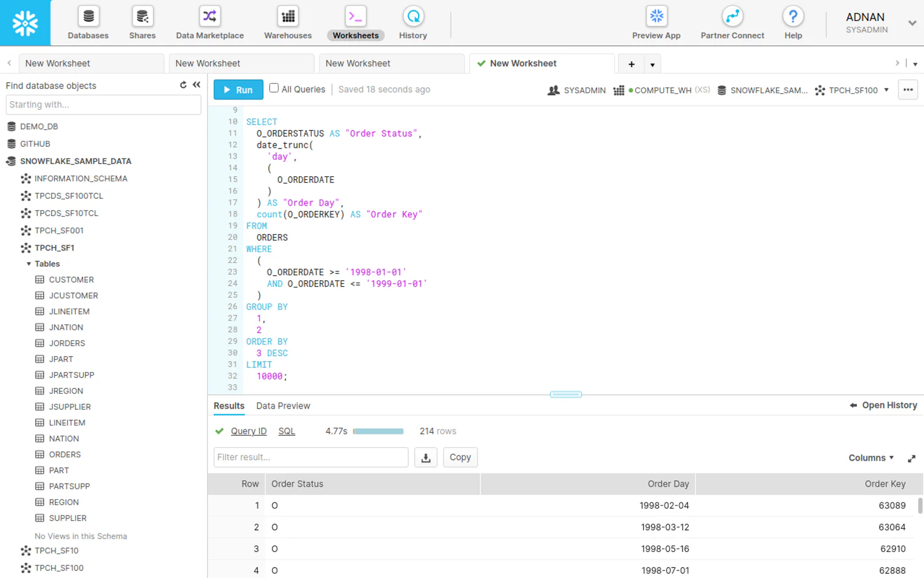Open the Shares page icon
The height and width of the screenshot is (578, 924).
pos(142,16)
